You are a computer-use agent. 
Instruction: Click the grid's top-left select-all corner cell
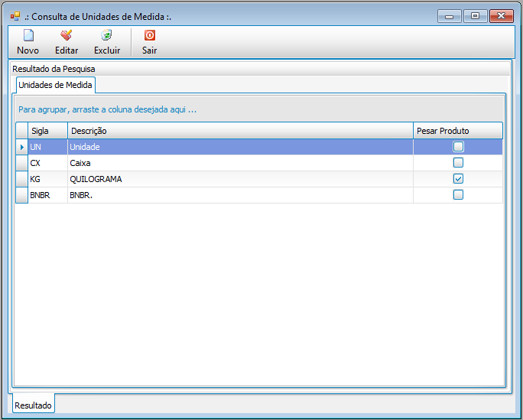click(x=22, y=131)
